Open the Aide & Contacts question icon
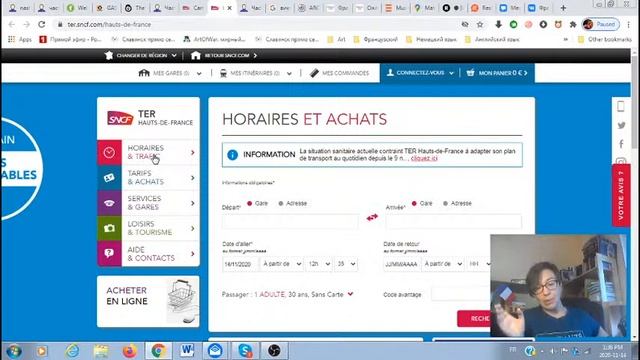Screen dimensions: 640x360 (x=109, y=253)
